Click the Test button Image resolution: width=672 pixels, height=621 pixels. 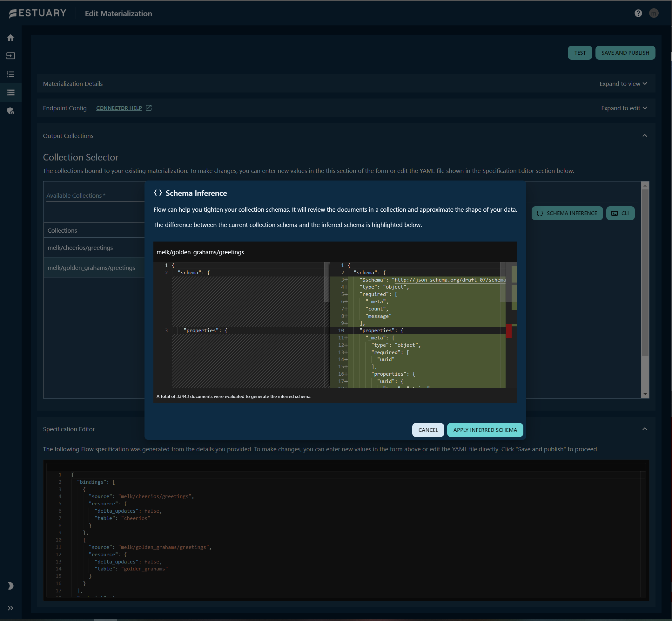580,53
